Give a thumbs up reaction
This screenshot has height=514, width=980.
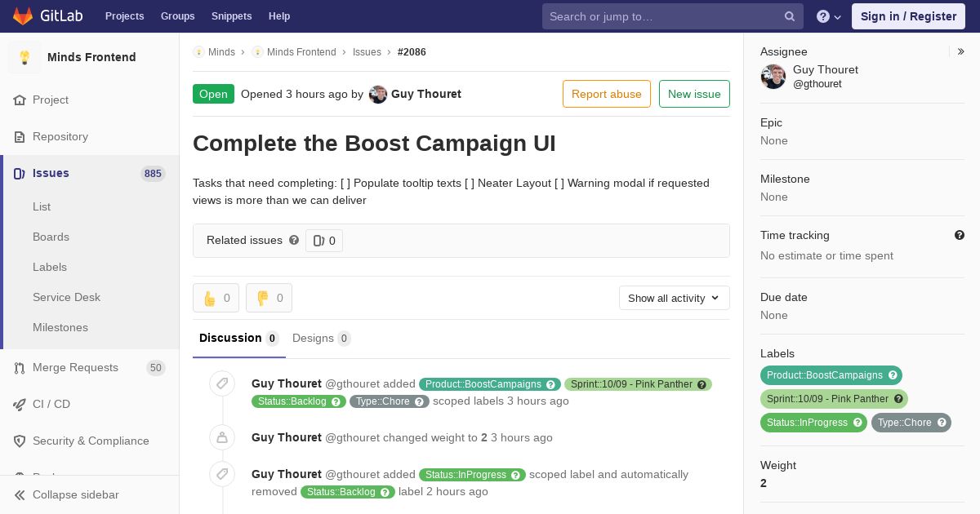pyautogui.click(x=216, y=298)
